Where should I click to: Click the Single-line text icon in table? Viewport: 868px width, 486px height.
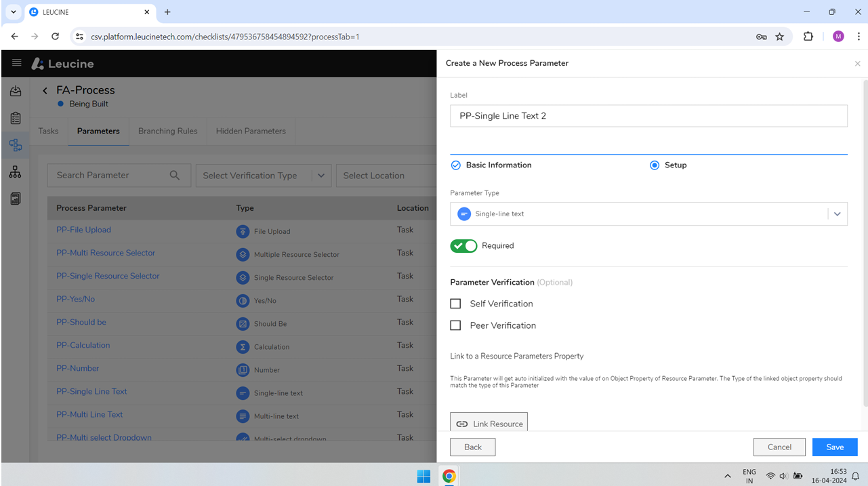243,392
